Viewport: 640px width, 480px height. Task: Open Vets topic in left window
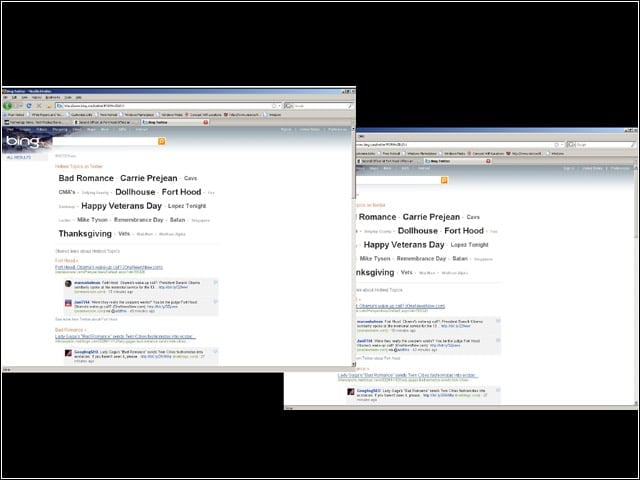124,233
